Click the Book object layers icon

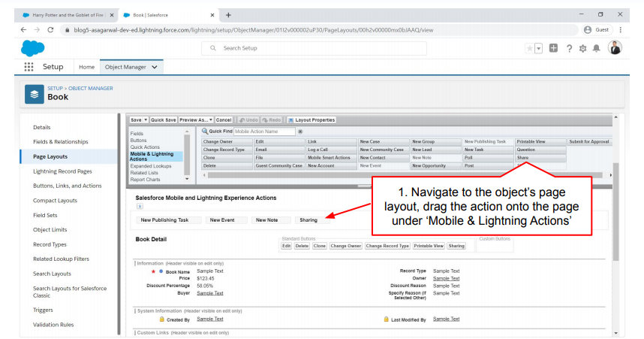tap(34, 94)
